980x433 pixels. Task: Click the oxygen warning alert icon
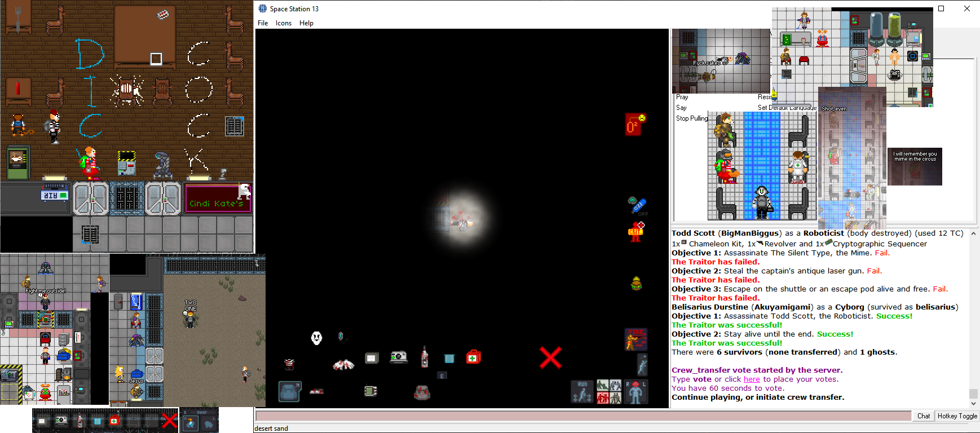(x=635, y=124)
